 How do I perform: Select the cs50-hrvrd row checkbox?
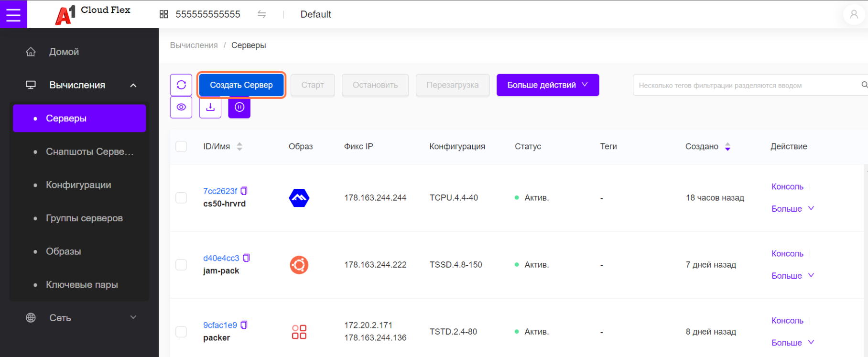(x=181, y=198)
